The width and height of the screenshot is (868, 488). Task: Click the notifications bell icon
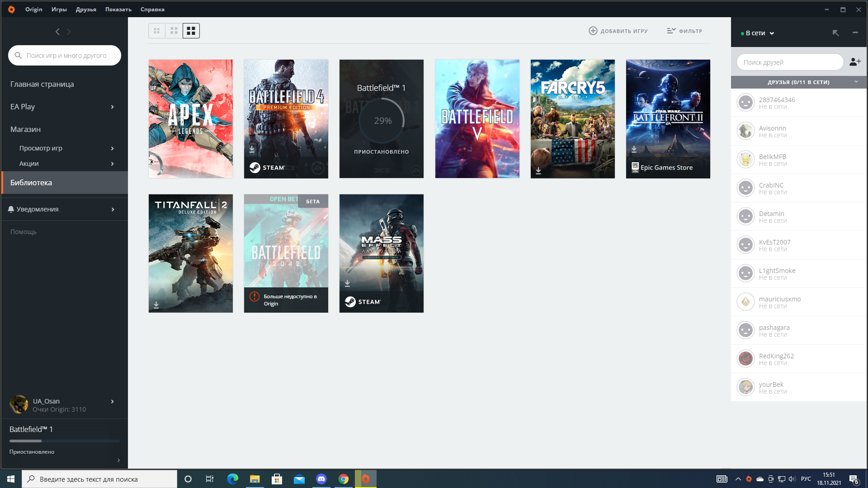[11, 209]
